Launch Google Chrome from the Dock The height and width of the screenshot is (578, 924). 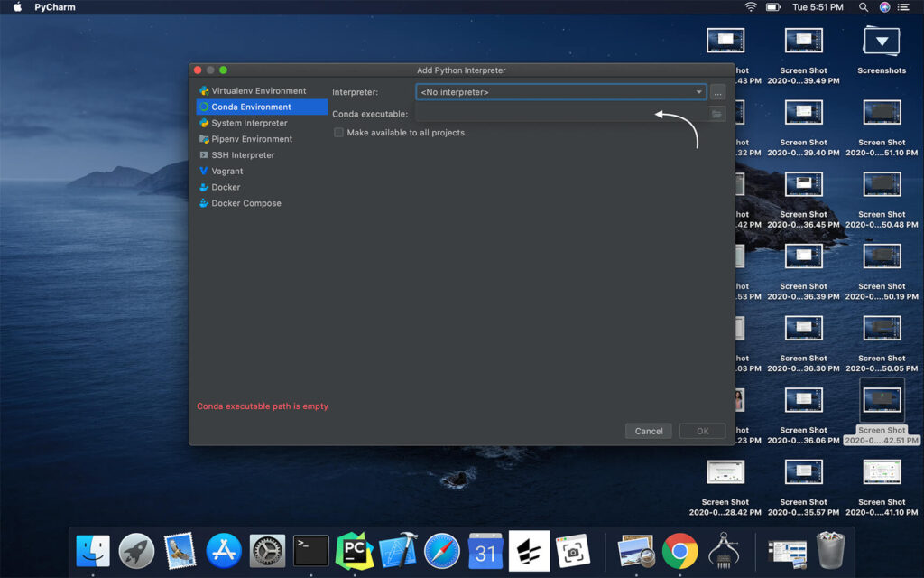[x=679, y=552]
